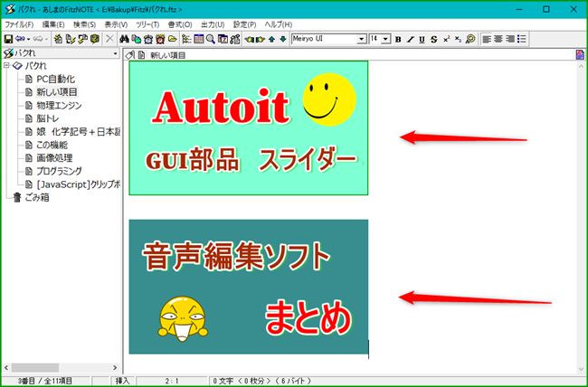Open the 編集(E) menu
The width and height of the screenshot is (588, 387).
53,24
